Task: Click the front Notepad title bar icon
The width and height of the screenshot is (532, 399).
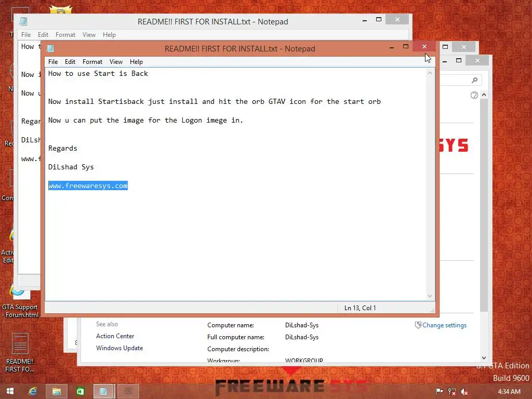Action: click(x=50, y=48)
